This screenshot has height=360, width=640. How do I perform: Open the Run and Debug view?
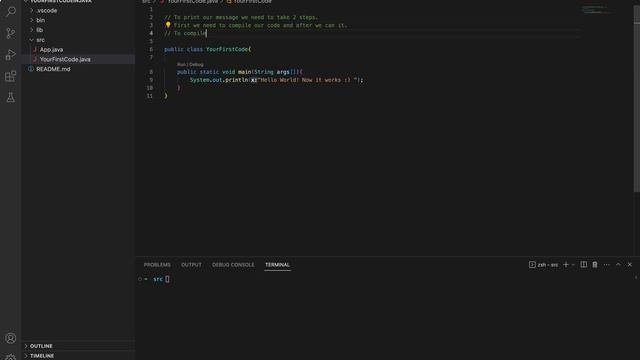point(11,54)
